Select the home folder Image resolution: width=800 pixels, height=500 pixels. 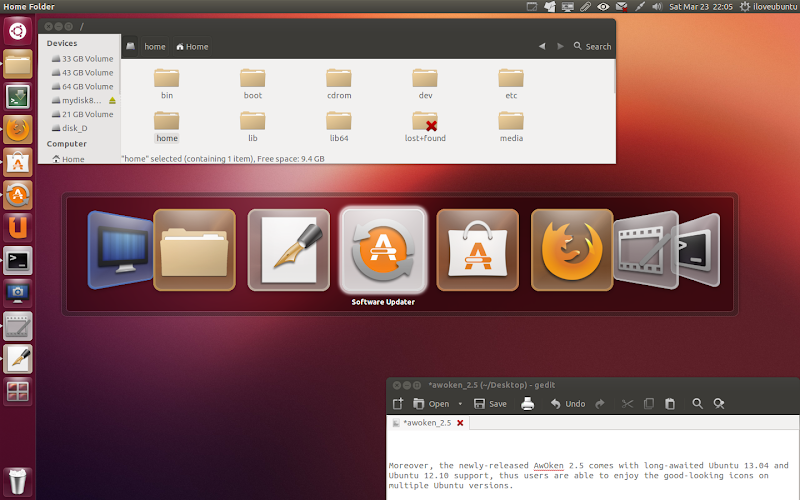tap(167, 127)
